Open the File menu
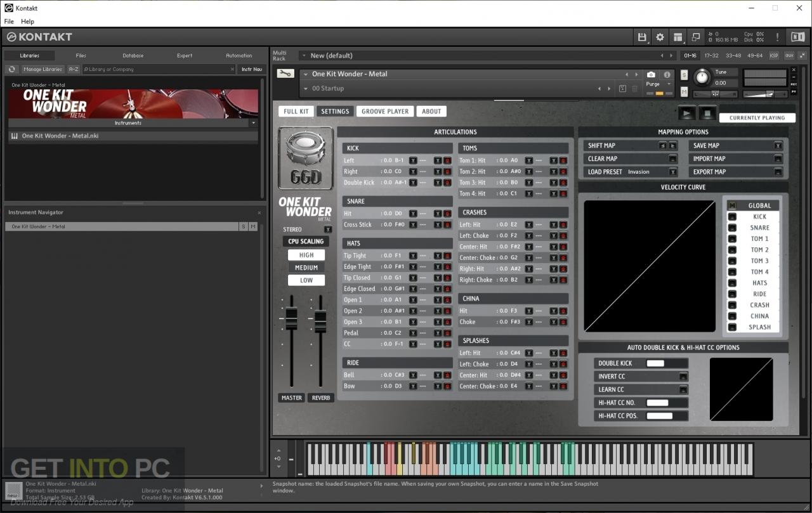This screenshot has height=513, width=812. click(x=9, y=22)
